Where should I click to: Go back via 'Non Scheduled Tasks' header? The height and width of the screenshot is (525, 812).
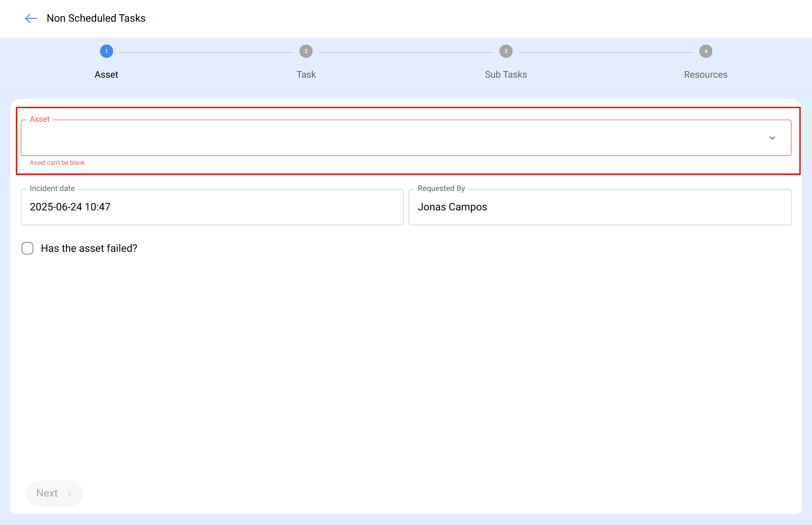96,18
